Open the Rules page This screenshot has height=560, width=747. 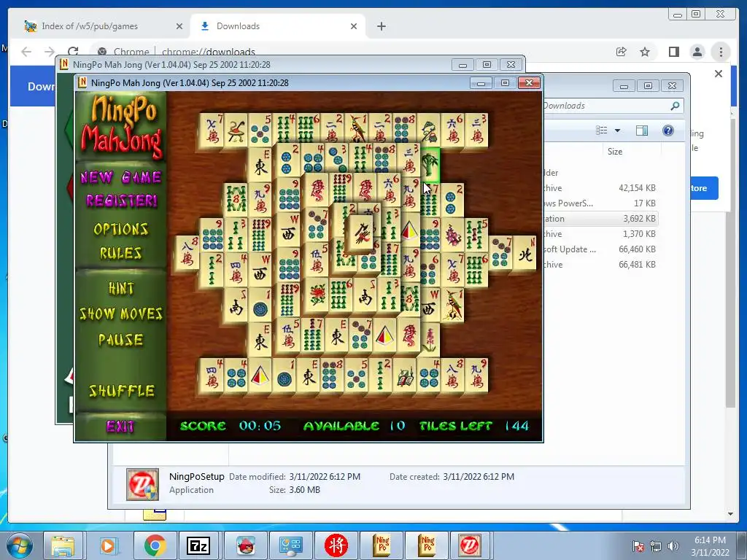click(120, 253)
